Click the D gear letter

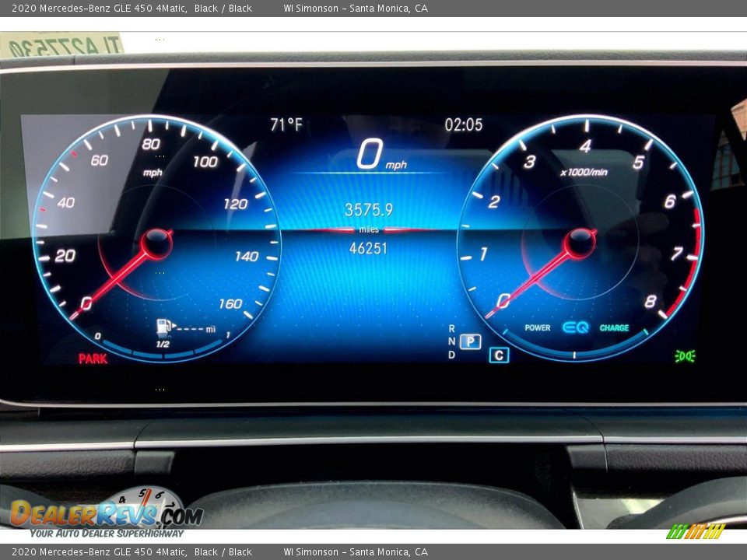pos(451,355)
